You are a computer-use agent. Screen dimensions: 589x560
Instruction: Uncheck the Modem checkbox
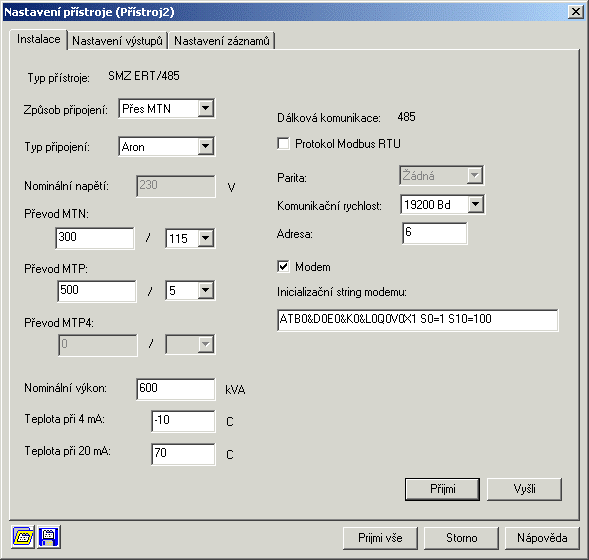[283, 267]
